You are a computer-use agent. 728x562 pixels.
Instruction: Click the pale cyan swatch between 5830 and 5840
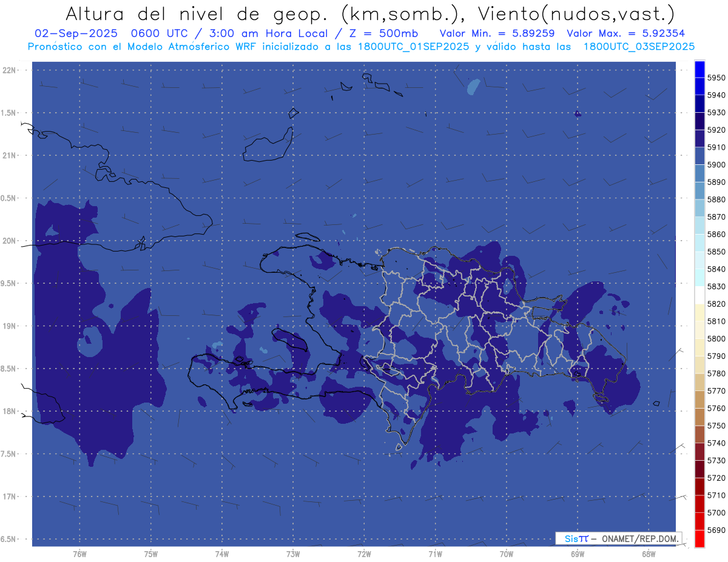(x=699, y=278)
